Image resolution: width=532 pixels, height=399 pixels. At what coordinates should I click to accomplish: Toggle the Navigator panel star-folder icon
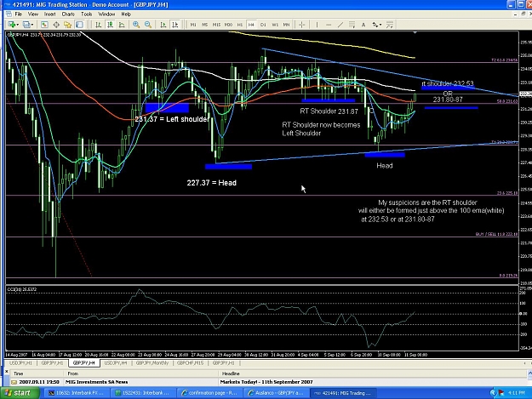(x=68, y=25)
